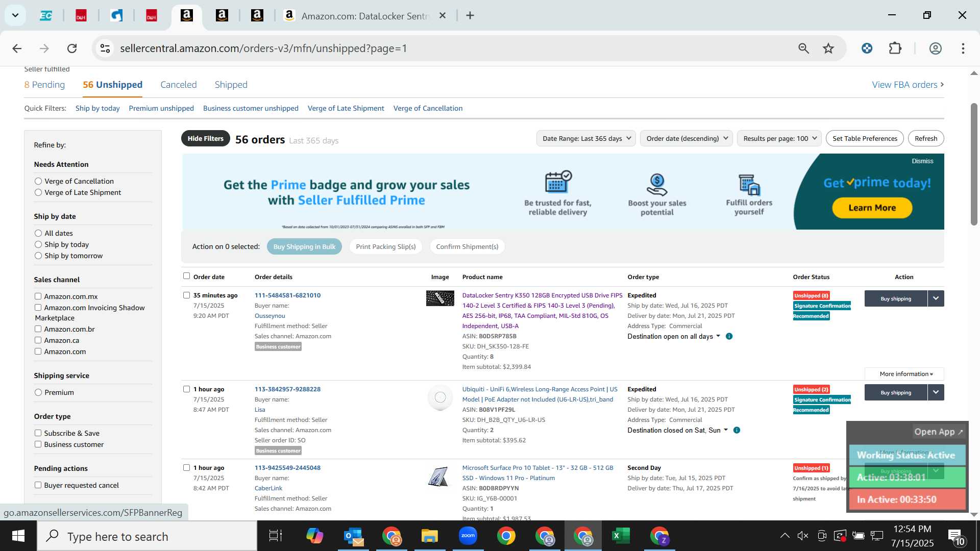Reload the page with refresh icon
Screen dimensions: 980x551
(72, 48)
